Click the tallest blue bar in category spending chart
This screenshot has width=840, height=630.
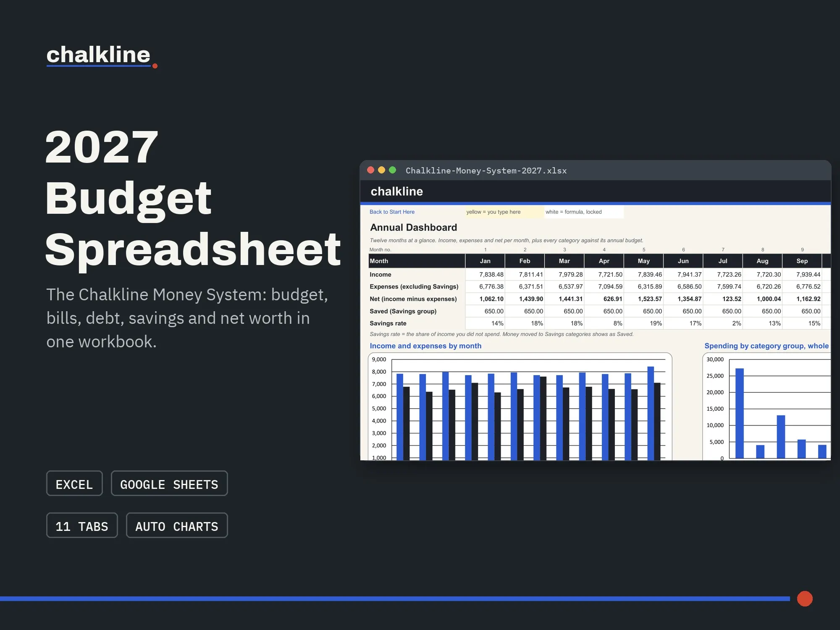pos(739,413)
